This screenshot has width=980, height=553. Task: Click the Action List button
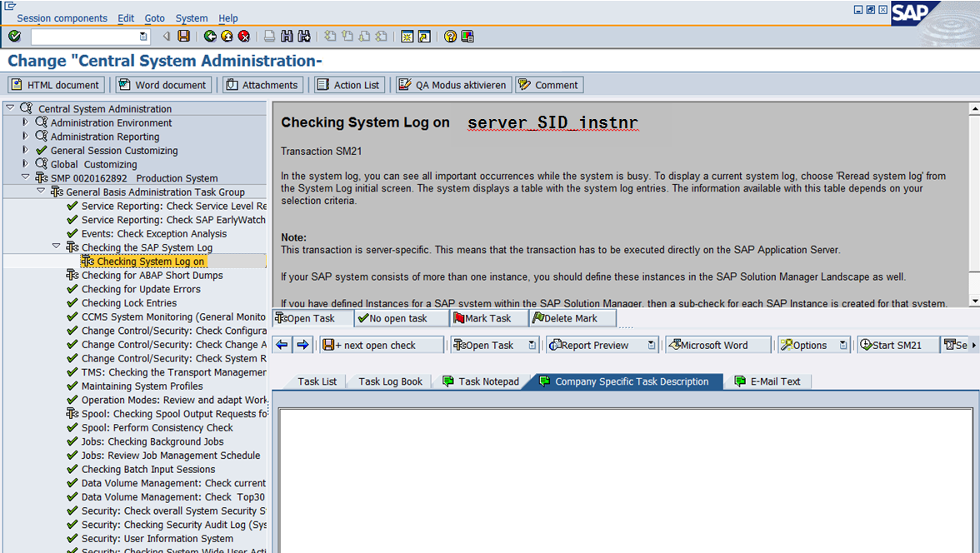point(349,85)
